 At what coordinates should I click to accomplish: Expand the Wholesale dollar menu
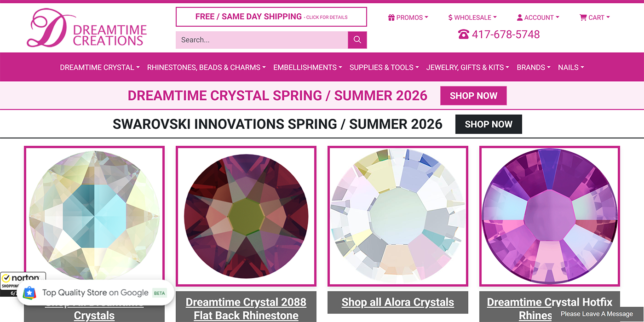click(x=472, y=17)
